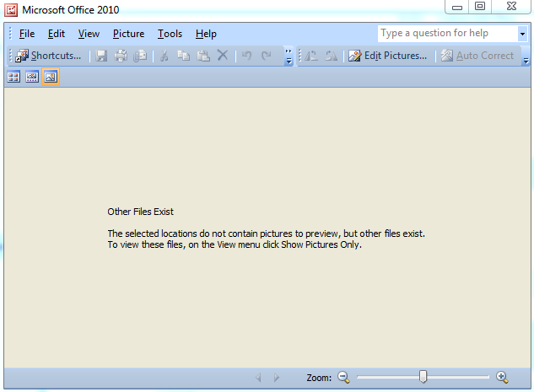Click the Rotate Left icon
The image size is (534, 392).
pos(311,56)
